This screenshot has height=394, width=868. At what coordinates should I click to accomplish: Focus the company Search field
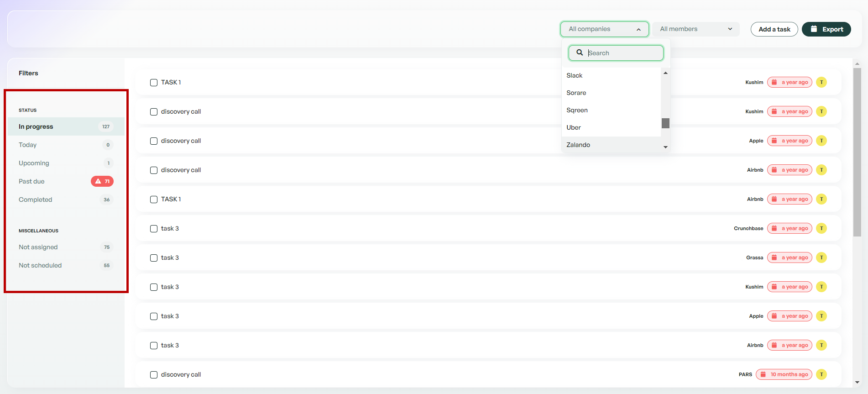[616, 53]
